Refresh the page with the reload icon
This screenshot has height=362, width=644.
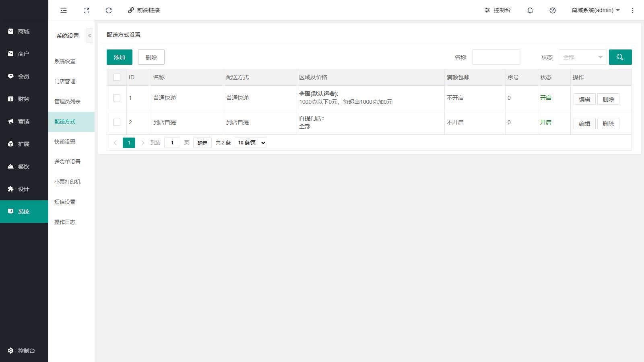click(x=109, y=10)
